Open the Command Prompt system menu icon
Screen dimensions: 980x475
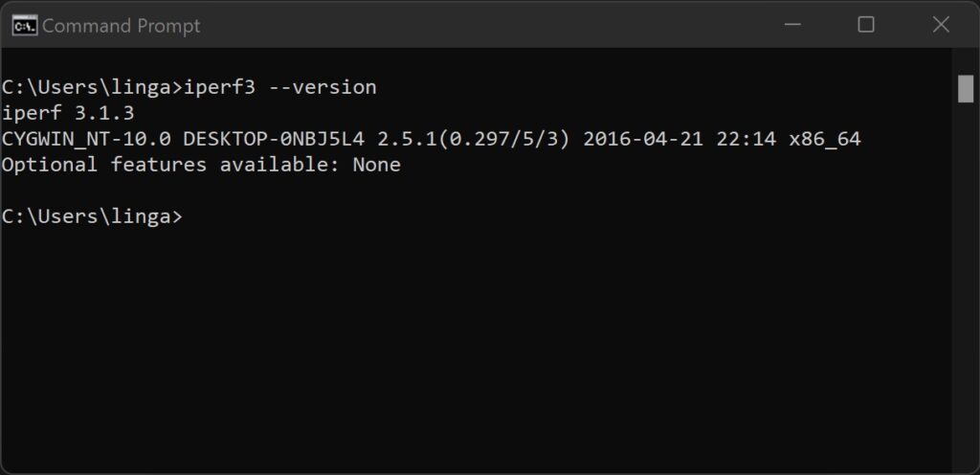[25, 26]
